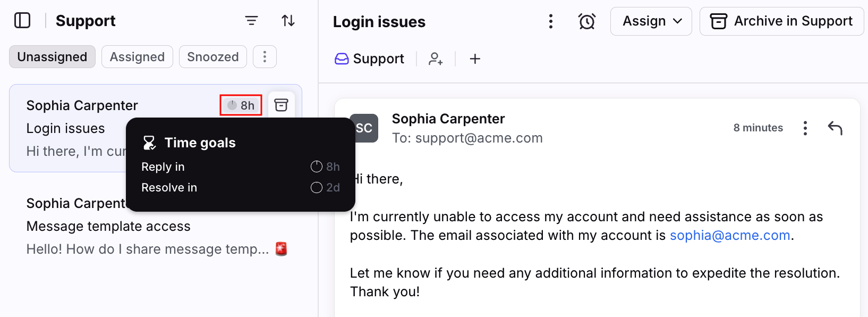This screenshot has height=317, width=868.
Task: Click the snooze alarm clock icon
Action: (x=587, y=21)
